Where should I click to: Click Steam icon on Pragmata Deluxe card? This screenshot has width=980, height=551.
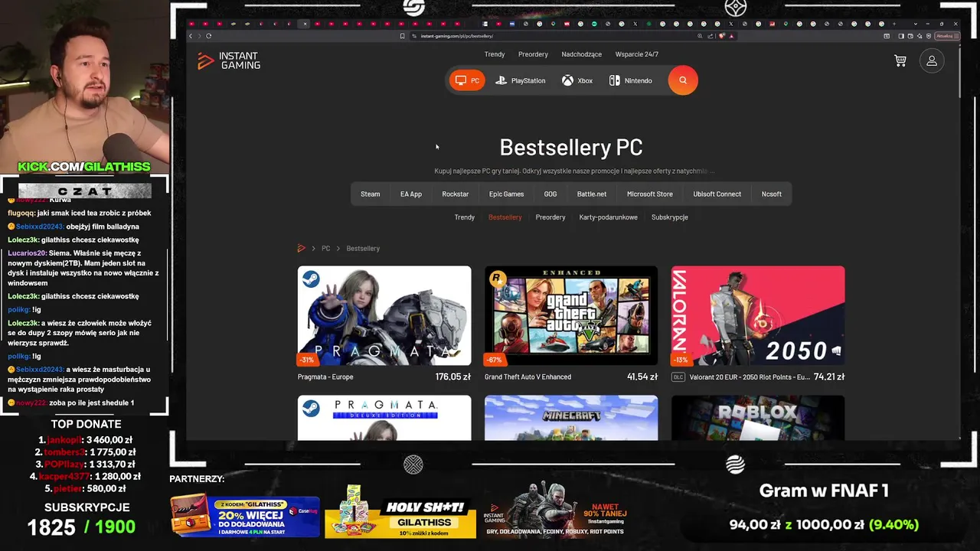311,409
